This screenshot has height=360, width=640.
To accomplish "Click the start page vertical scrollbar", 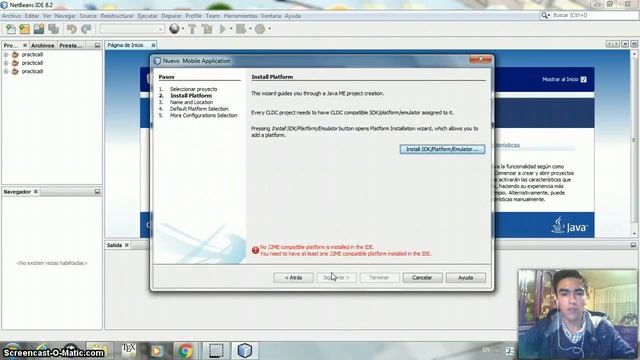I will (634, 143).
